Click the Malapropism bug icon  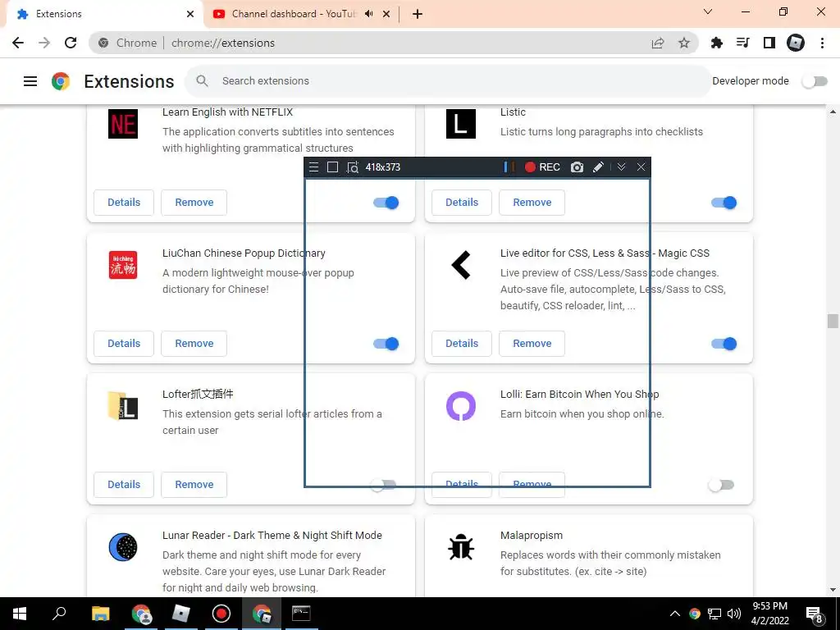click(461, 547)
